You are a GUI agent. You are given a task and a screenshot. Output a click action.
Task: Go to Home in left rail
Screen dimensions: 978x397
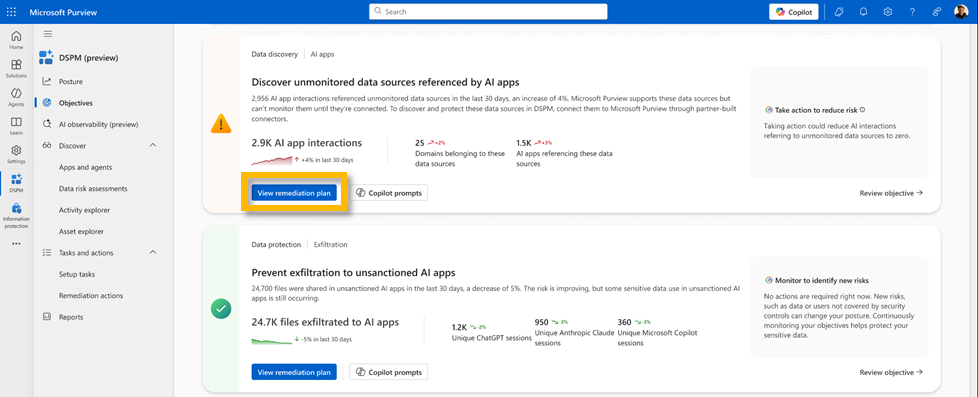[16, 40]
